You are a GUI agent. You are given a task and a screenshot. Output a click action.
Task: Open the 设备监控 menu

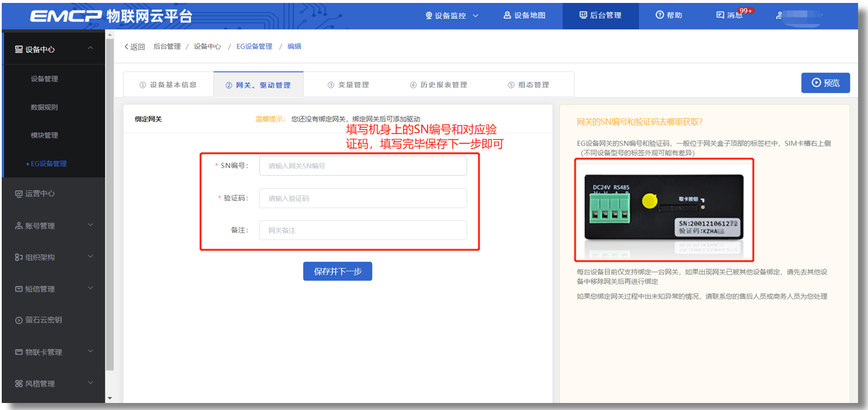coord(452,15)
